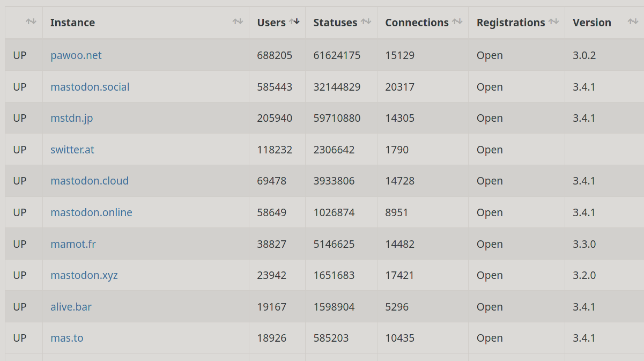
Task: Visit the mstdn.jp instance link
Action: (72, 118)
